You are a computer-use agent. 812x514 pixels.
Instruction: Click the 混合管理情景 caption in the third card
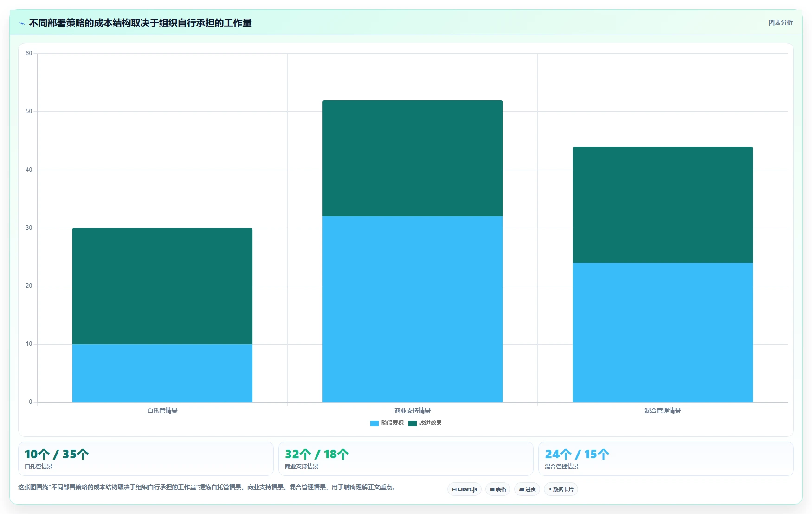coord(561,467)
